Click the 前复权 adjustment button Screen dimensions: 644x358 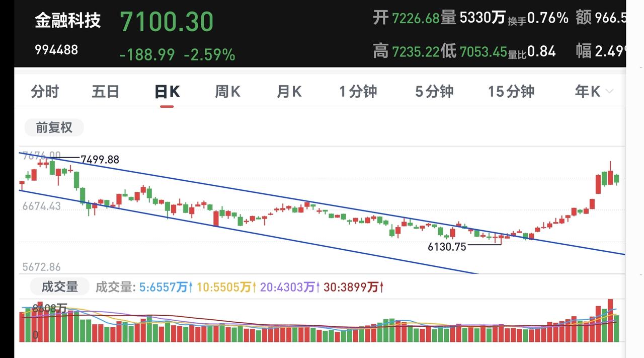[54, 127]
